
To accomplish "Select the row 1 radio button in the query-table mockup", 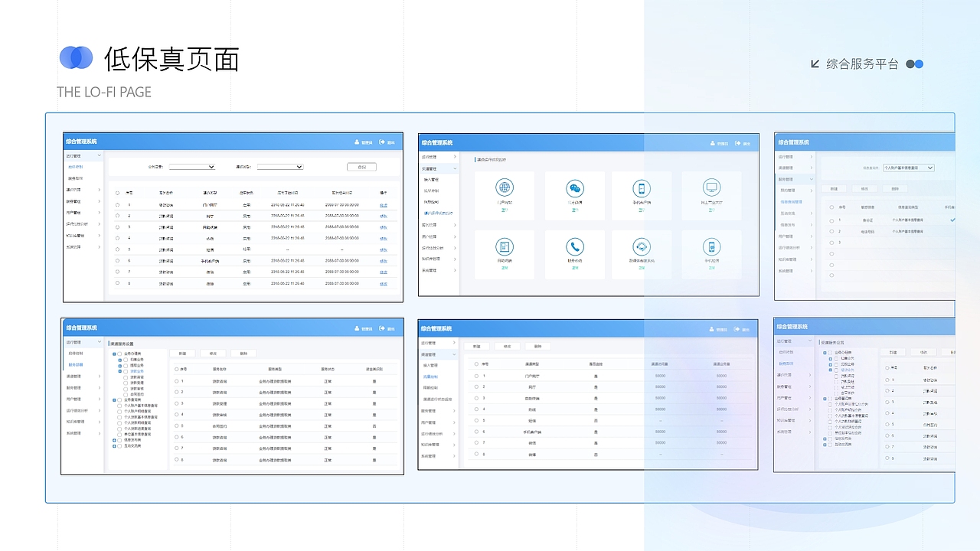I will coord(117,204).
